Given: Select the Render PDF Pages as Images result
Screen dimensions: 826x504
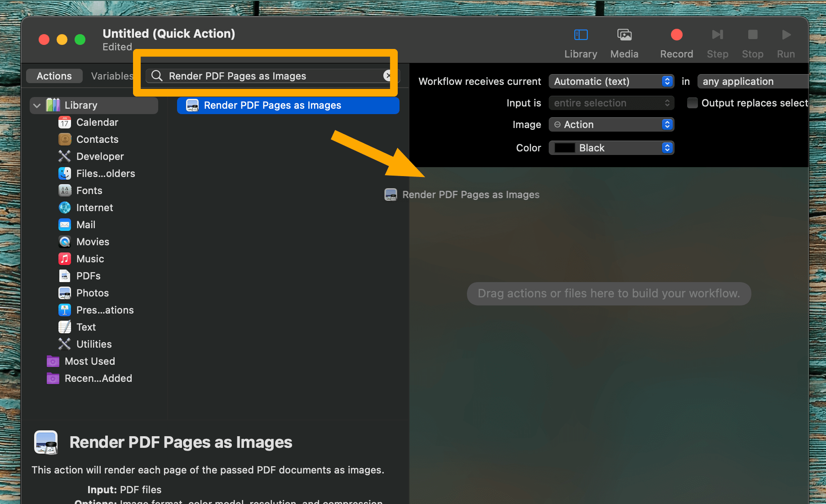Looking at the screenshot, I should tap(288, 105).
